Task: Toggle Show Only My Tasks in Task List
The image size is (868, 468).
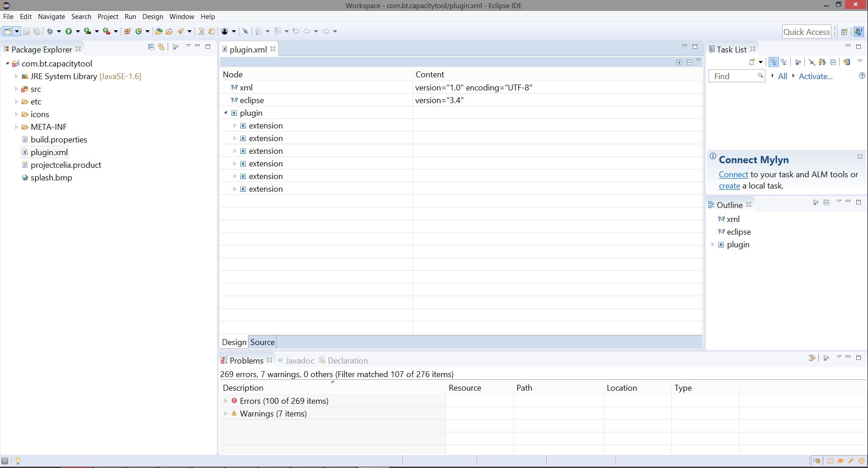Action: [x=822, y=62]
